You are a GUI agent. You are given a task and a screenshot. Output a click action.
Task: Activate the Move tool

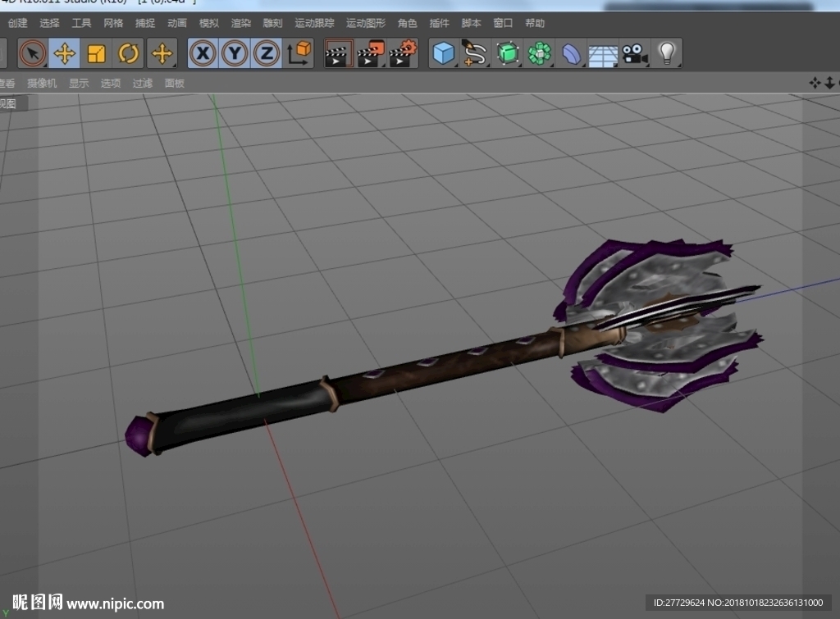(64, 53)
